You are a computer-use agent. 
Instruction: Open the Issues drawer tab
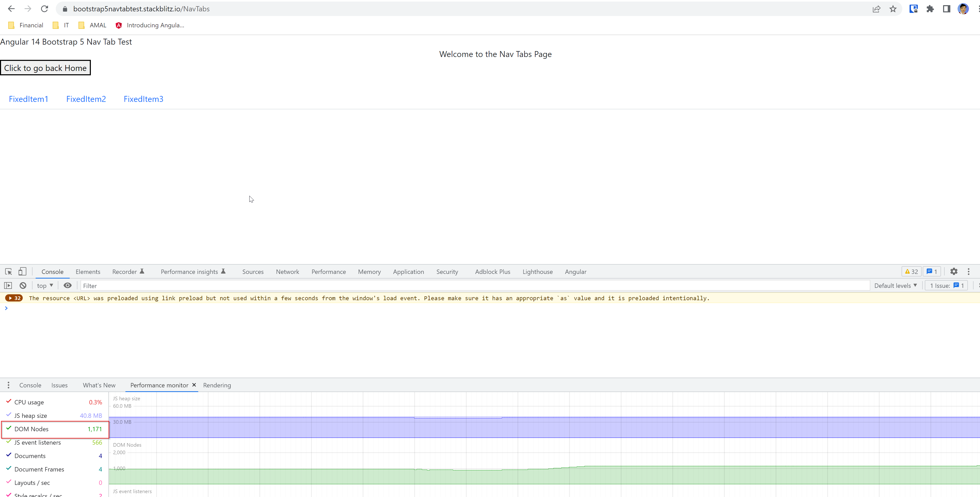point(59,385)
